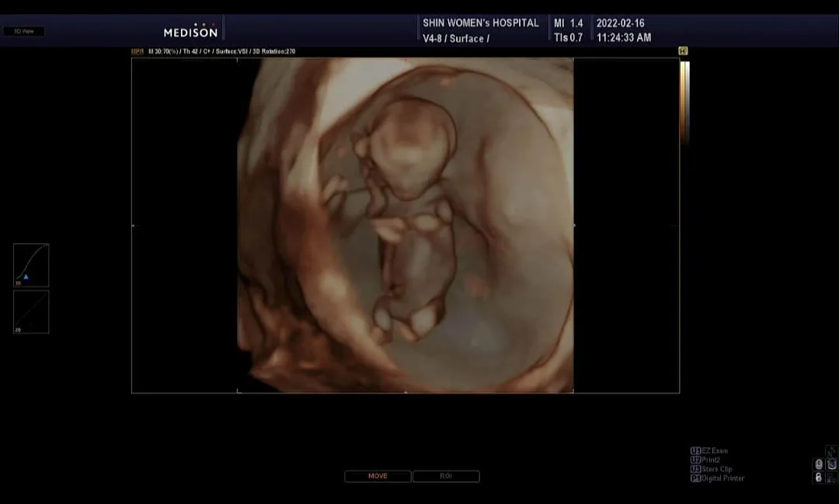Image resolution: width=839 pixels, height=504 pixels.
Task: Click the lock icon in bottom-right corner
Action: pyautogui.click(x=819, y=478)
